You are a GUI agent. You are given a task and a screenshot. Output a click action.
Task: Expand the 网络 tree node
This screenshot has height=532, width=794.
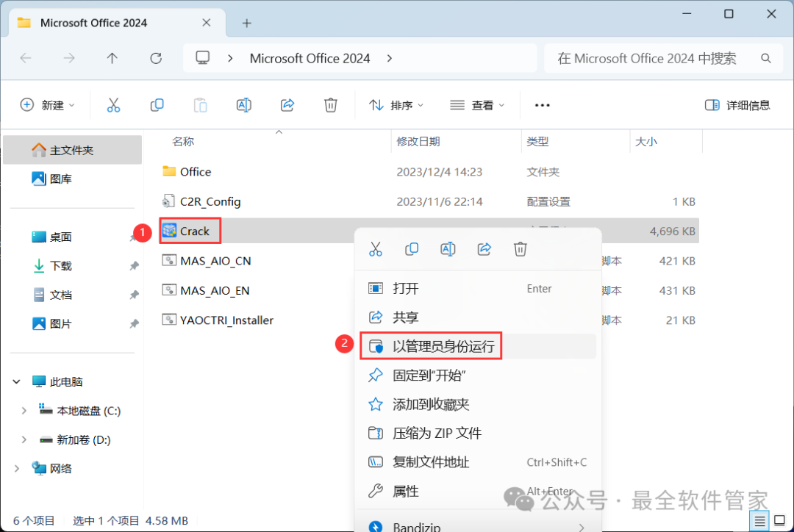[x=17, y=469]
